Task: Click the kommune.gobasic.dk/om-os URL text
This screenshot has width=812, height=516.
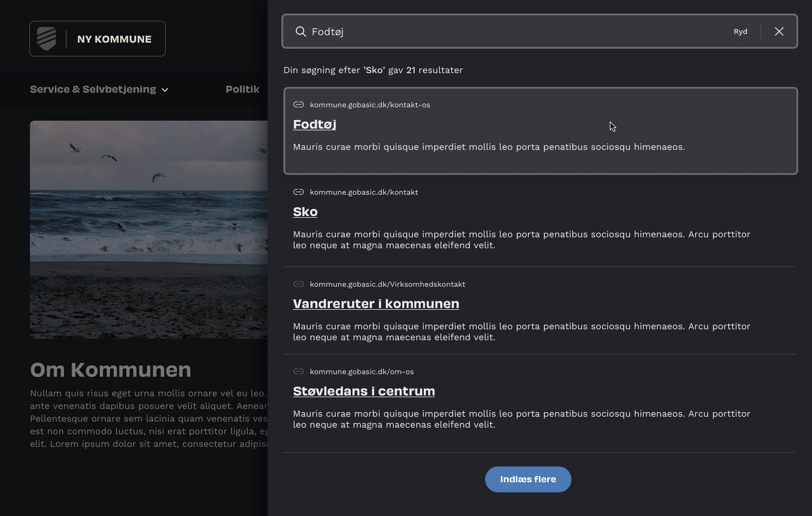Action: tap(362, 372)
